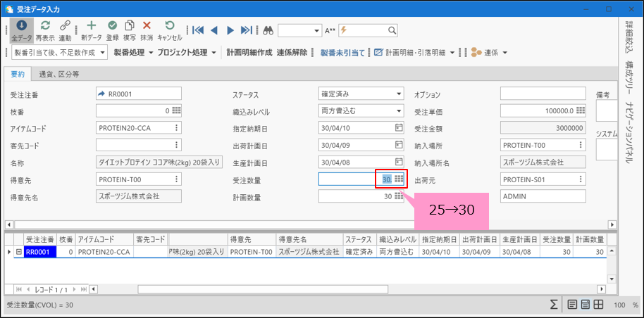Click the 受注数量 input field
This screenshot has height=318, width=644.
tap(361, 179)
